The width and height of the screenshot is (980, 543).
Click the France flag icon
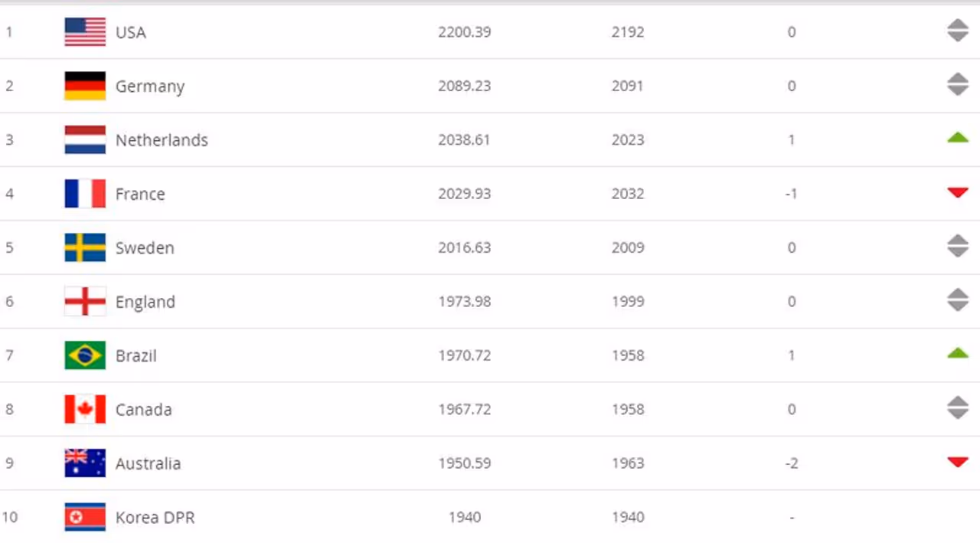point(85,194)
